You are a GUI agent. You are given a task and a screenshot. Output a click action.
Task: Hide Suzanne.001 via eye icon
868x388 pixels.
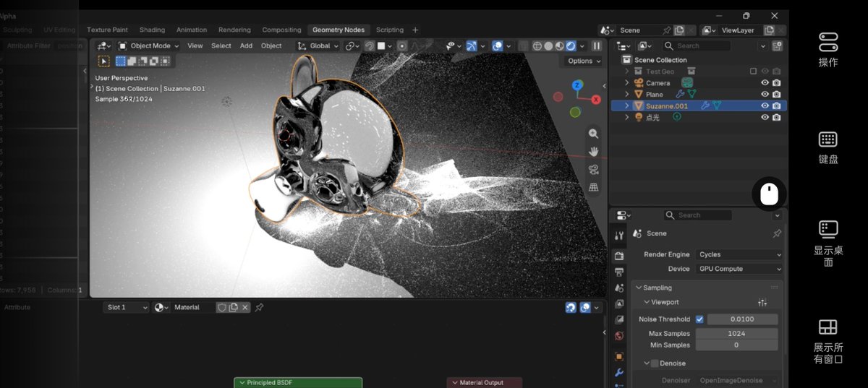tap(765, 105)
